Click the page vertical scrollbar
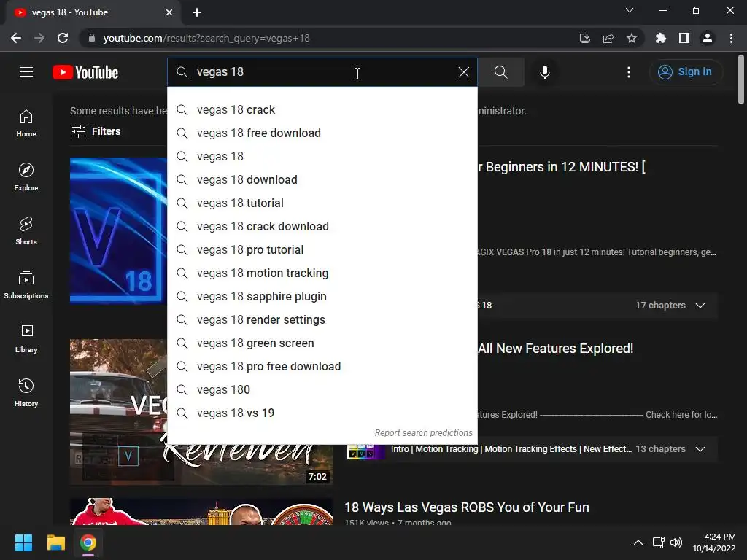This screenshot has width=747, height=560. (x=741, y=79)
